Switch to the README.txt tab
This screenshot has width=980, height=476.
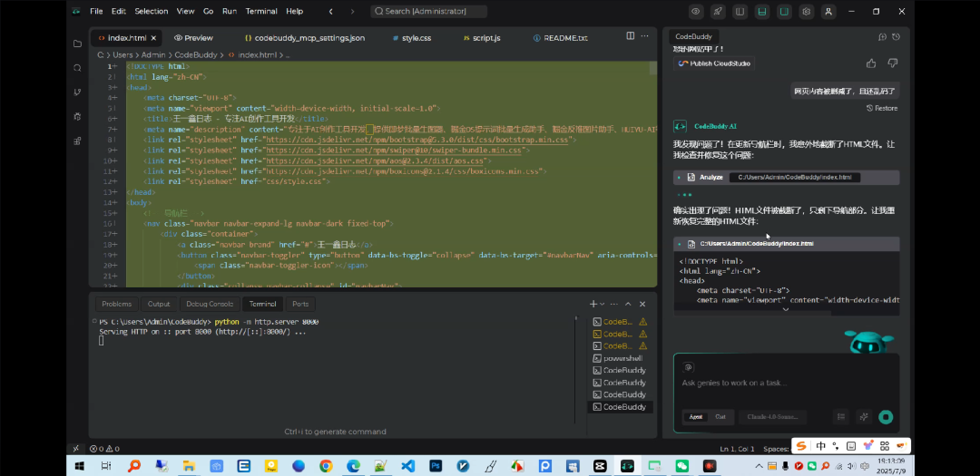(561, 38)
